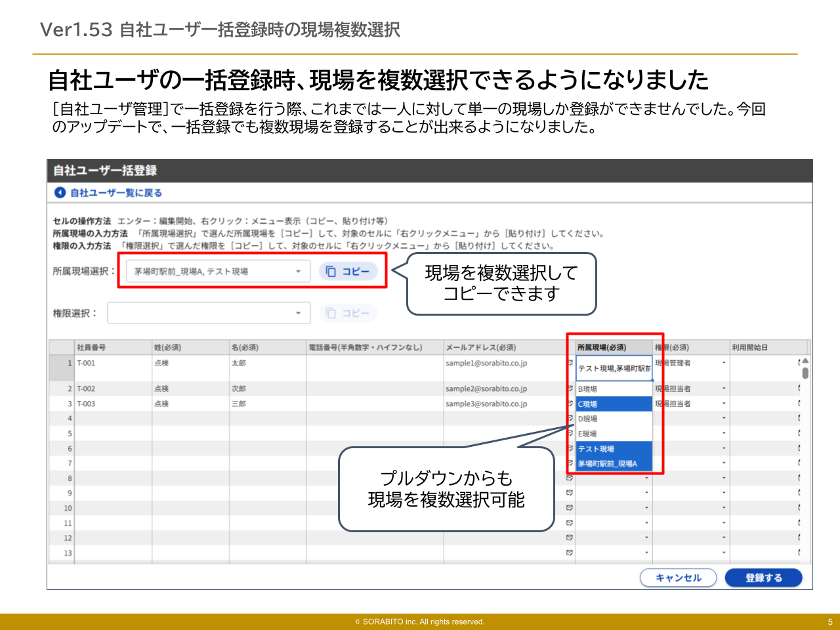
Task: Open the calendar icon in row 1 利用開始日
Action: 798,364
